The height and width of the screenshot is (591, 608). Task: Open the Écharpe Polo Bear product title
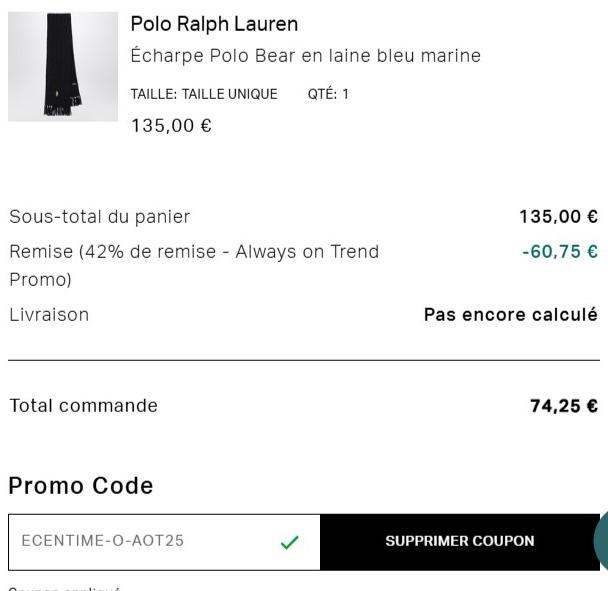pyautogui.click(x=305, y=56)
